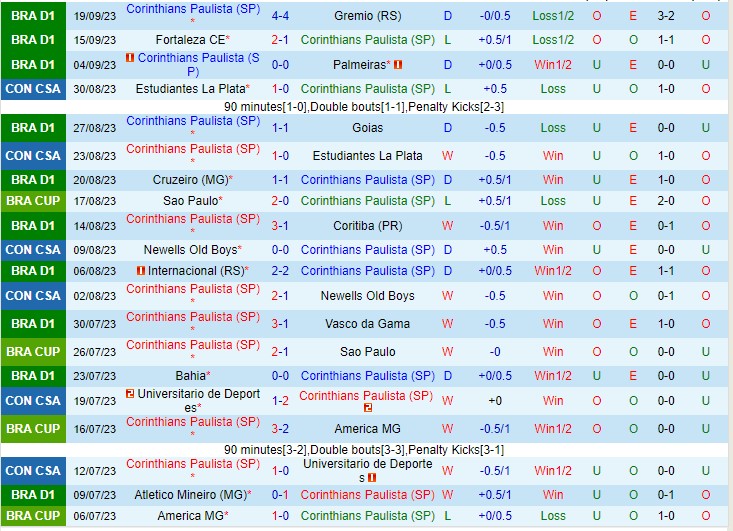Screen dimensions: 733x531
Task: Click CON CSA league label on 30/08/23
Action: coord(33,89)
